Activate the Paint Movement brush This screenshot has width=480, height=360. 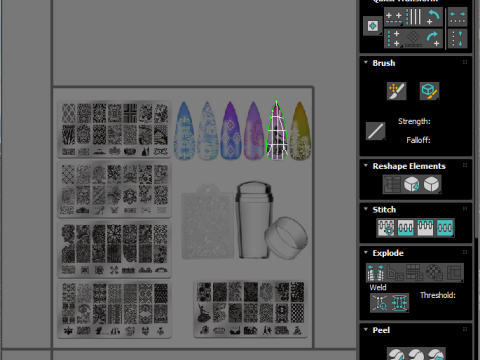(x=396, y=91)
